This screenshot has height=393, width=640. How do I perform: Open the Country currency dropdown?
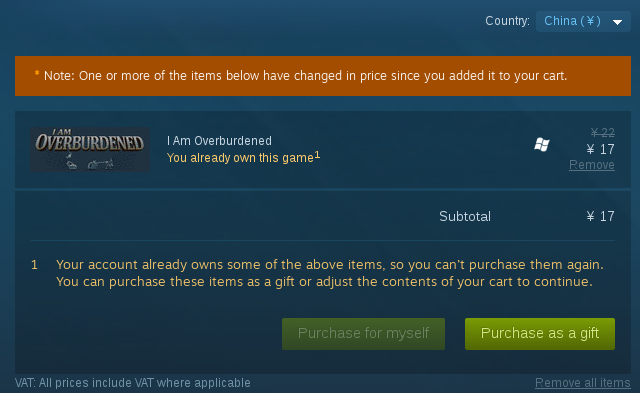583,21
